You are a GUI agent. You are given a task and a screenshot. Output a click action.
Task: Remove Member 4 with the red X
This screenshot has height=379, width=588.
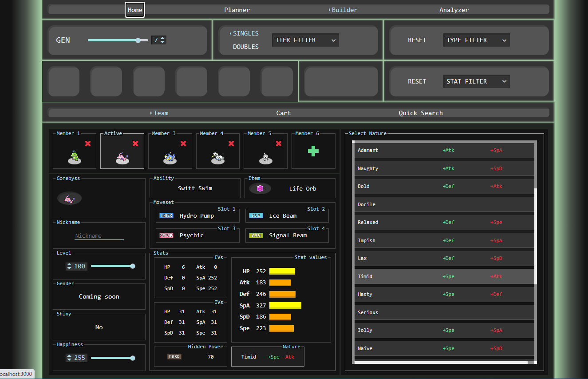tap(231, 144)
